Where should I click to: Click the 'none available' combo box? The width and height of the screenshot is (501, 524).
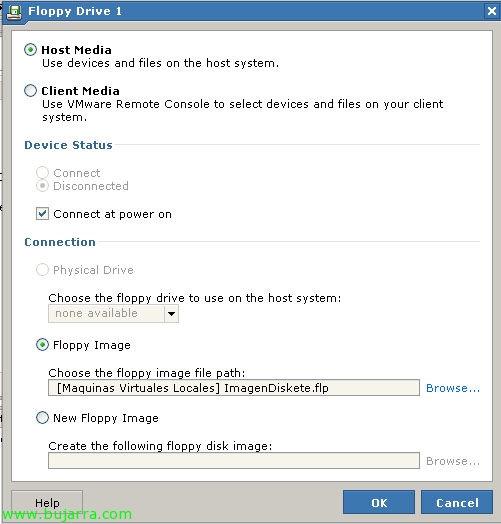point(113,313)
